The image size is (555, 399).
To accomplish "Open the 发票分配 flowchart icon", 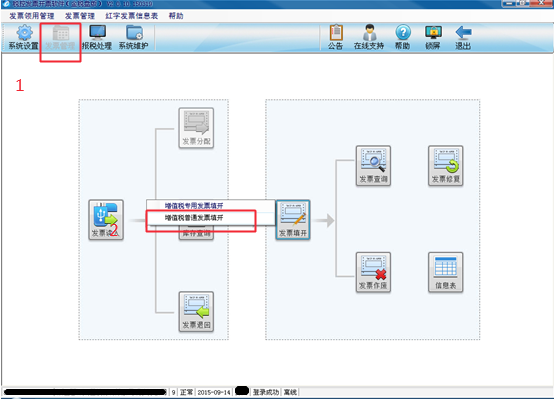I will point(196,128).
